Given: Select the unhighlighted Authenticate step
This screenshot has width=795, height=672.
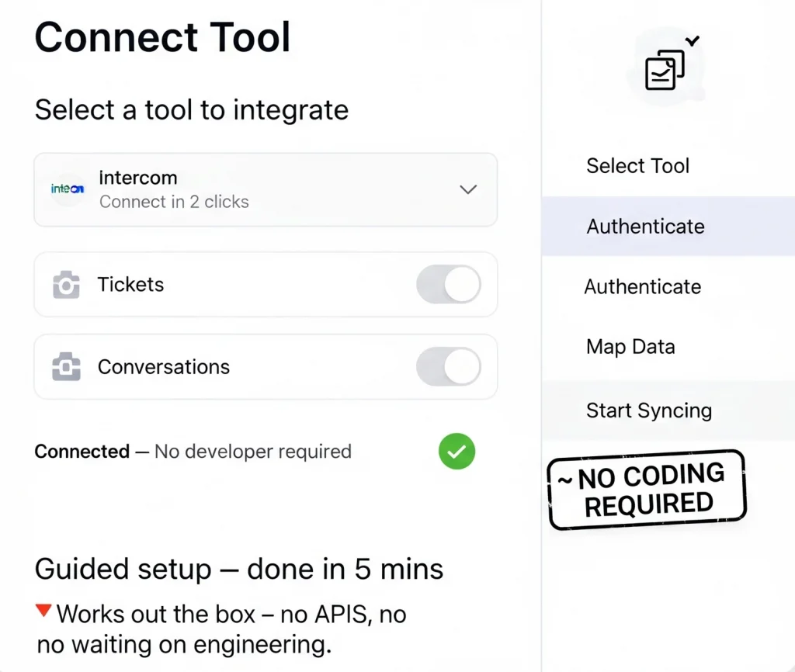Looking at the screenshot, I should (642, 287).
